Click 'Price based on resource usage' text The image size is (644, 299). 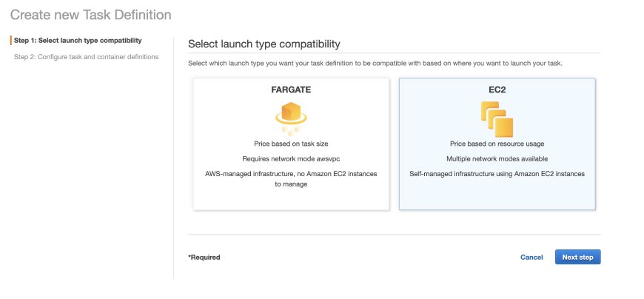(x=497, y=144)
